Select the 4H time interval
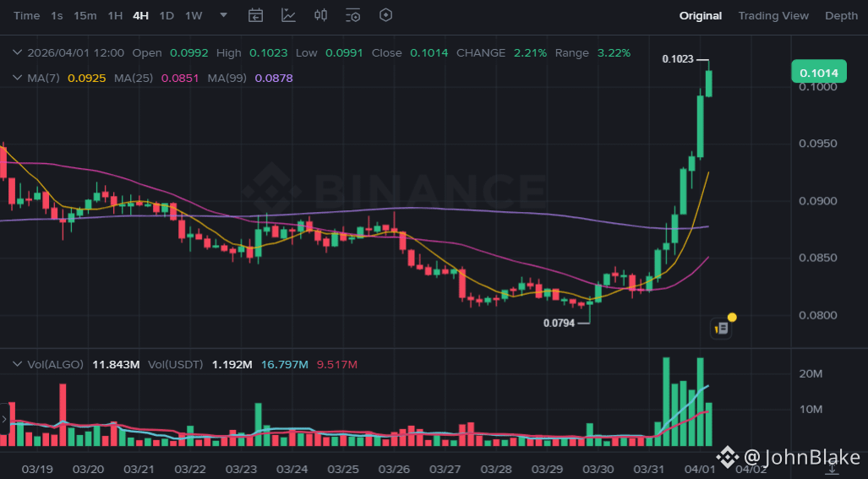Screen dimensions: 868x479 coord(140,15)
